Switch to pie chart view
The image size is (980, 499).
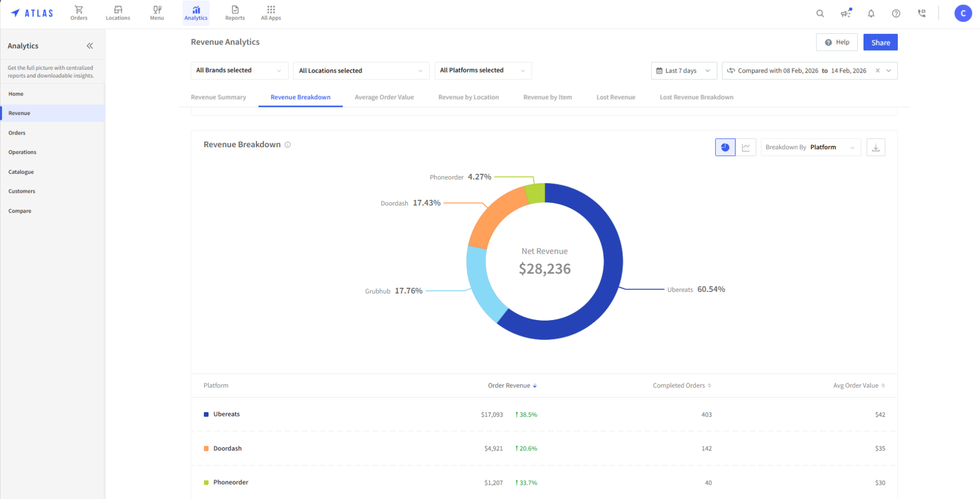click(x=725, y=147)
